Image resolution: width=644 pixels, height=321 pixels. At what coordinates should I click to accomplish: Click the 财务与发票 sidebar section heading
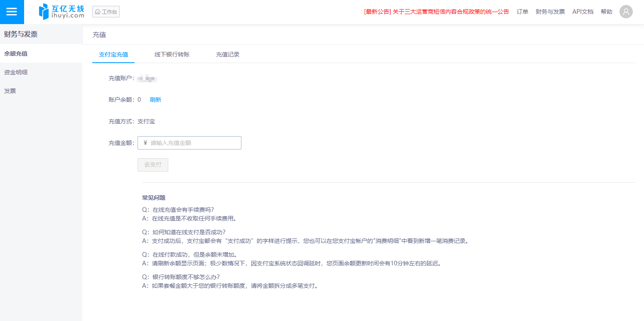[x=21, y=34]
